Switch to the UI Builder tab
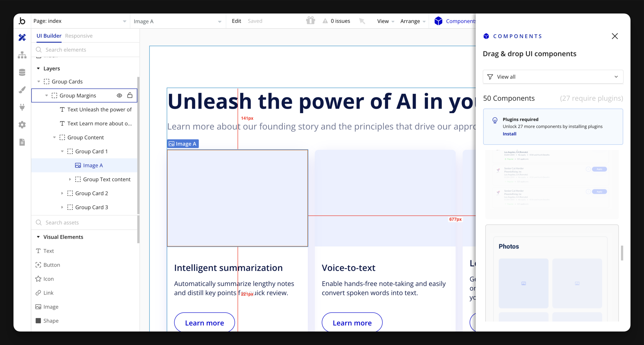 coord(49,36)
